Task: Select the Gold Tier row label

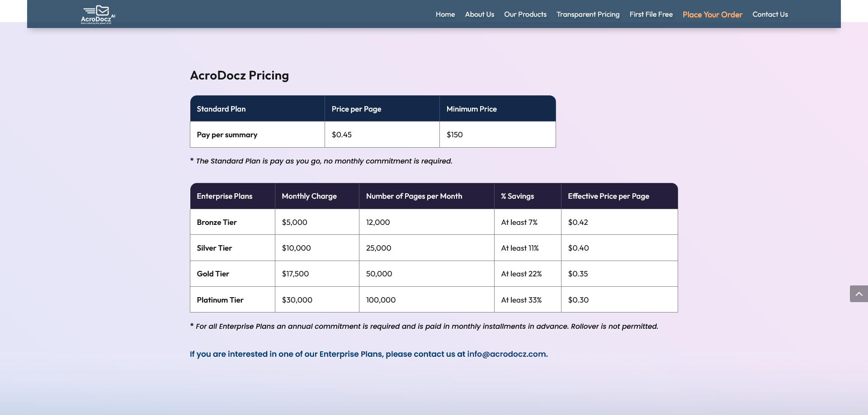Action: point(232,274)
